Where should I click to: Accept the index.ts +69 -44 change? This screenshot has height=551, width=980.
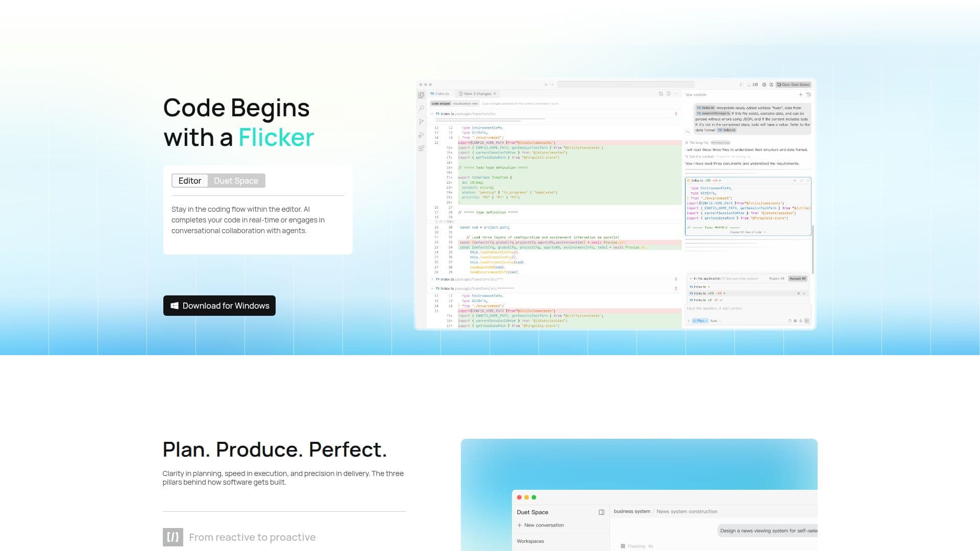point(804,293)
